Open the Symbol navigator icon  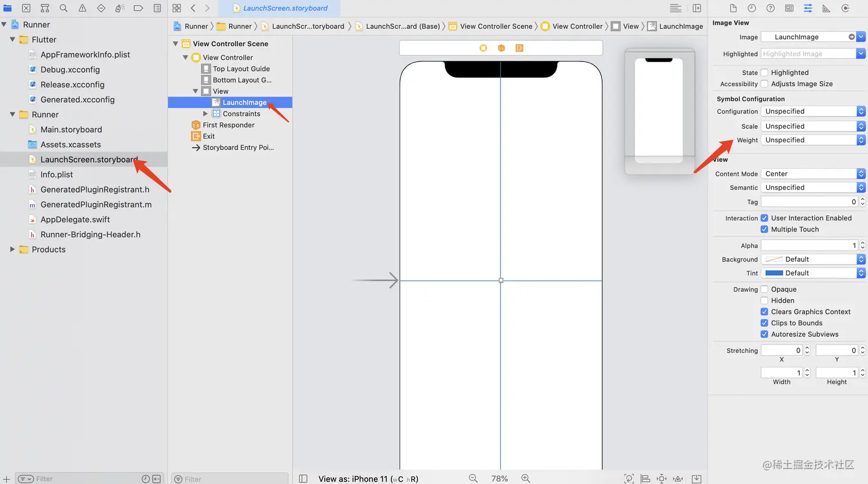coord(45,8)
